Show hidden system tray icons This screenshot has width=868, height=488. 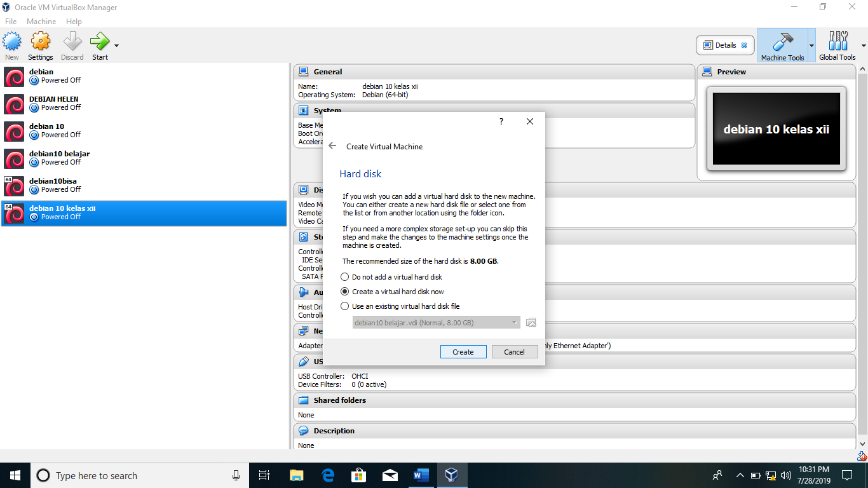point(740,475)
